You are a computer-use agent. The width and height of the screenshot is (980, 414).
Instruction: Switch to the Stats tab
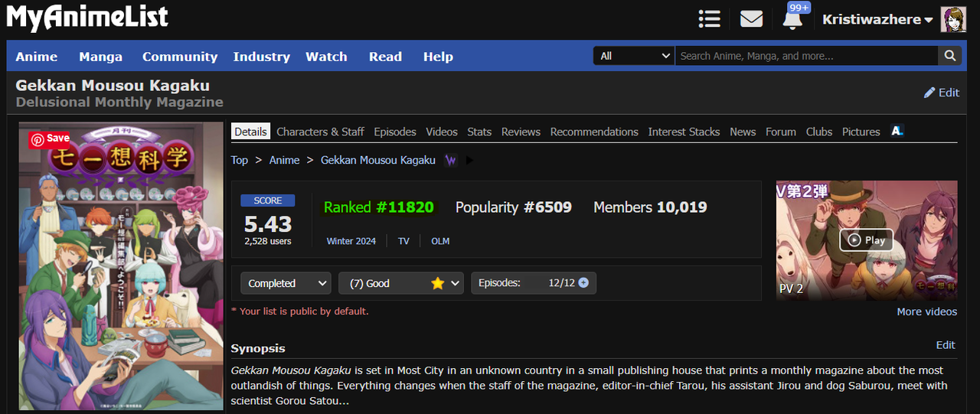pos(479,132)
